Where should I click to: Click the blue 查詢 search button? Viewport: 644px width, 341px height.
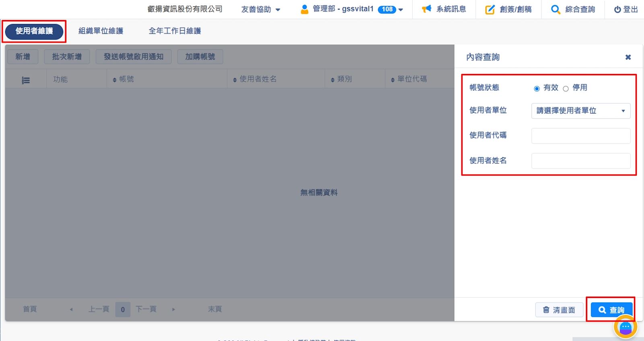[611, 310]
